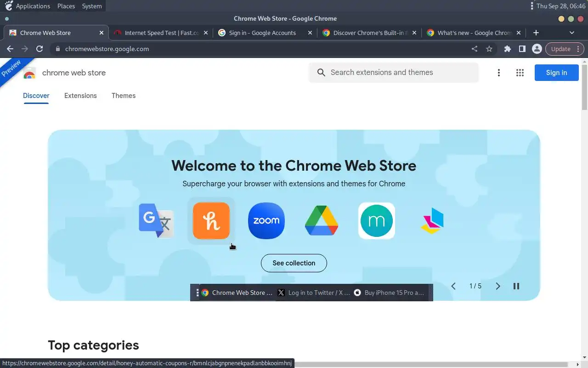This screenshot has height=368, width=588.
Task: Close the What's new - Google Chrome tab
Action: point(519,33)
